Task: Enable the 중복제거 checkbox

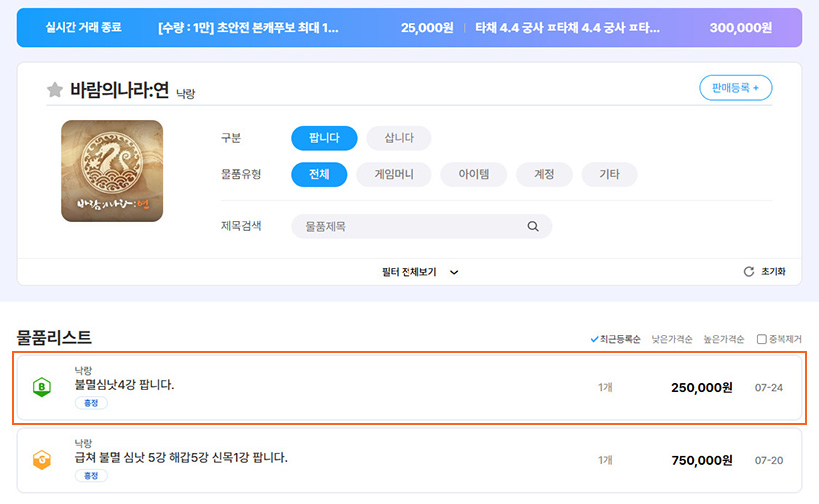Action: (x=762, y=339)
